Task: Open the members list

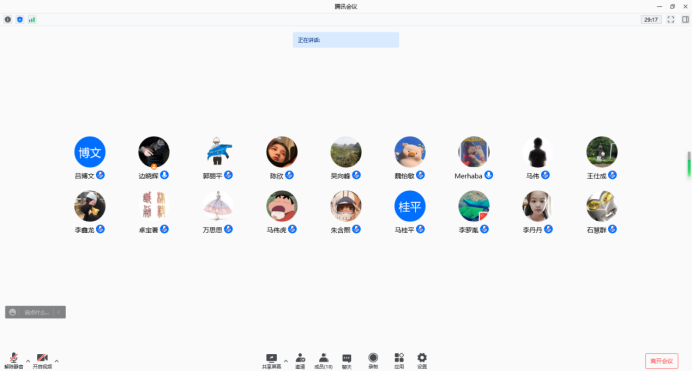Action: click(x=324, y=361)
